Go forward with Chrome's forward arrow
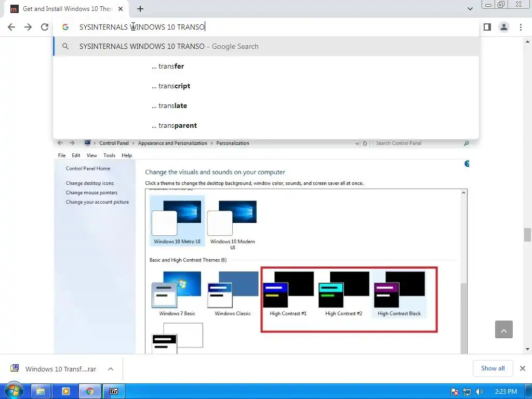Image resolution: width=532 pixels, height=399 pixels. click(28, 27)
